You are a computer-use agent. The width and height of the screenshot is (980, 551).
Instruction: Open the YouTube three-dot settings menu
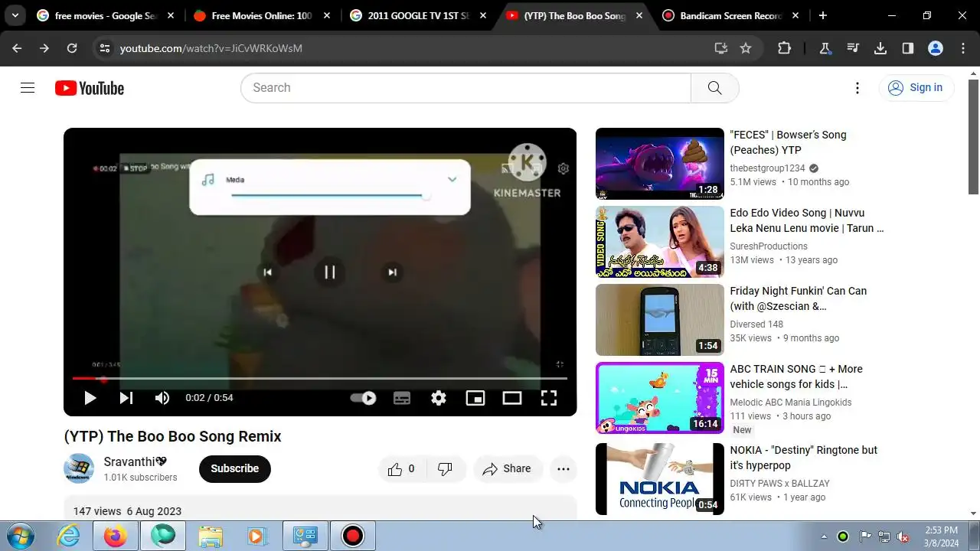point(857,88)
